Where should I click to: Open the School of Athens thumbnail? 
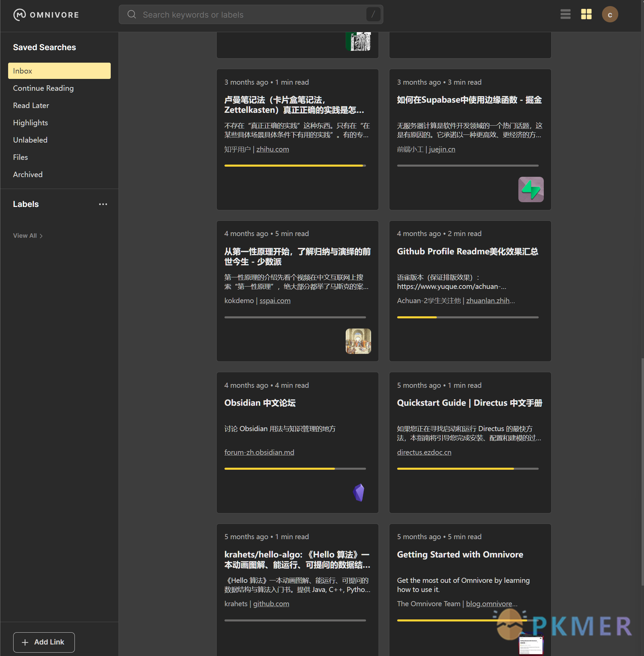(358, 341)
